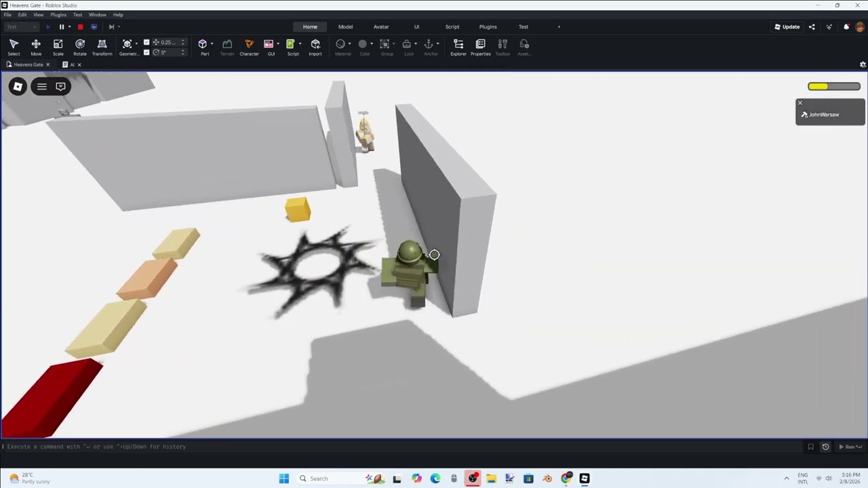Stop the playtest with the red button
The width and height of the screenshot is (868, 488).
tap(80, 27)
